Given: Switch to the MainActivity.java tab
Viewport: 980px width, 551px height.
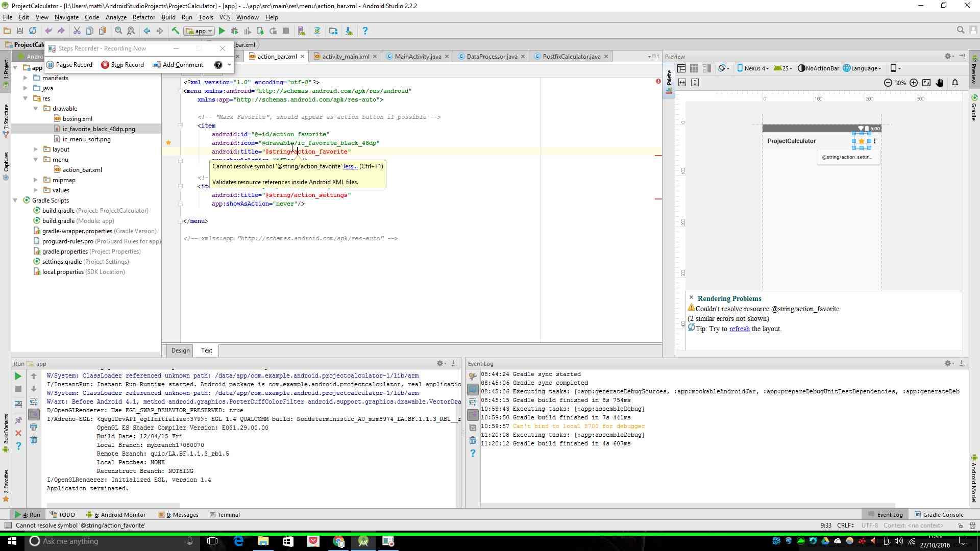Looking at the screenshot, I should pos(418,57).
